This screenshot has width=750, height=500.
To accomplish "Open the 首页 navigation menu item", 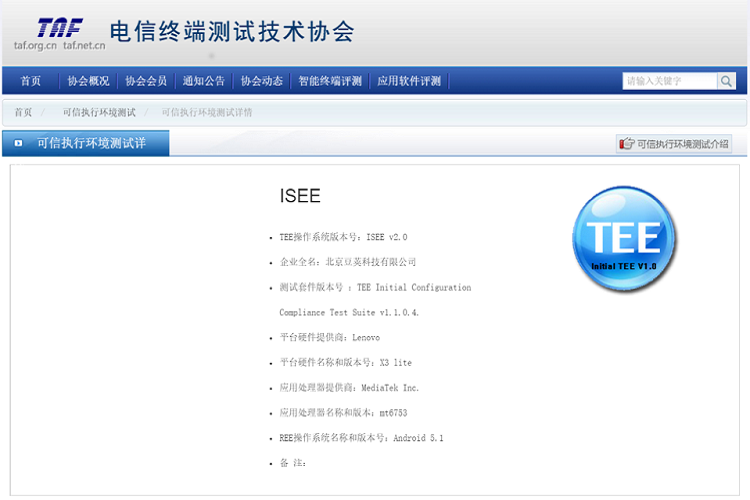I will 31,81.
